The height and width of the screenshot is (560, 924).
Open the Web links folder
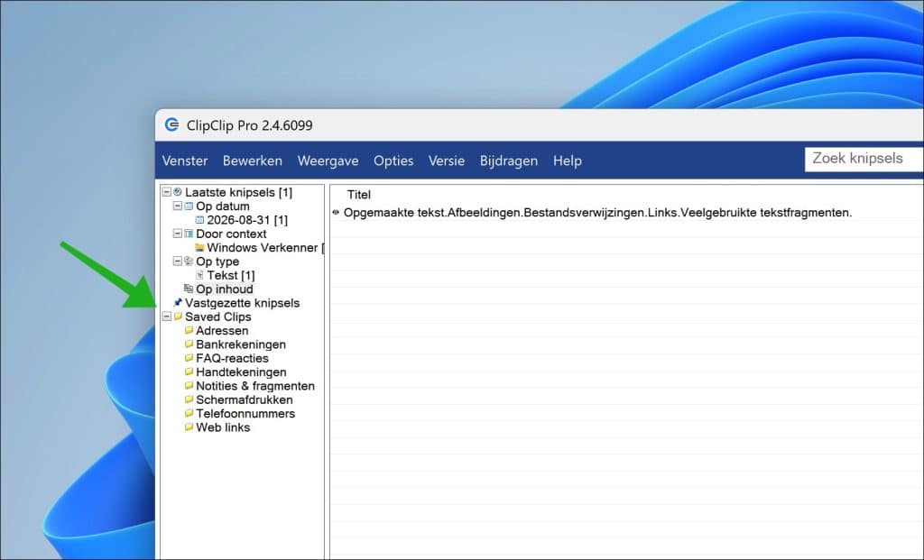(x=224, y=427)
